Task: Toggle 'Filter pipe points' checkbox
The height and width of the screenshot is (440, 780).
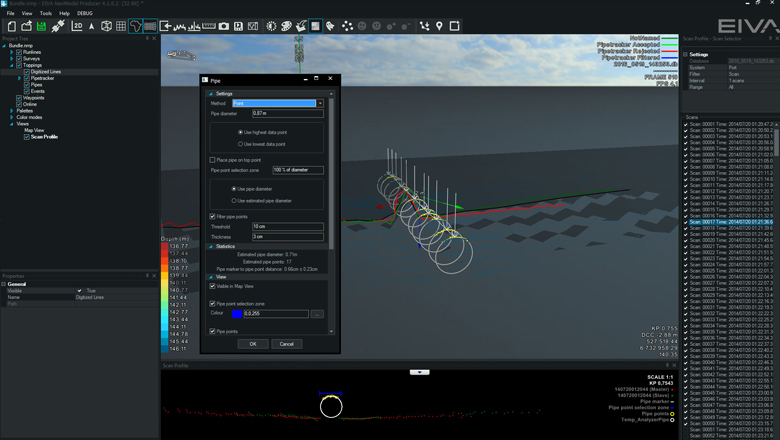Action: (212, 217)
